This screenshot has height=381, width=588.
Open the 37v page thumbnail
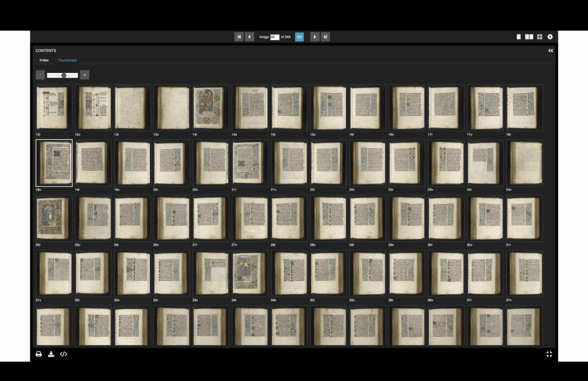(x=524, y=274)
